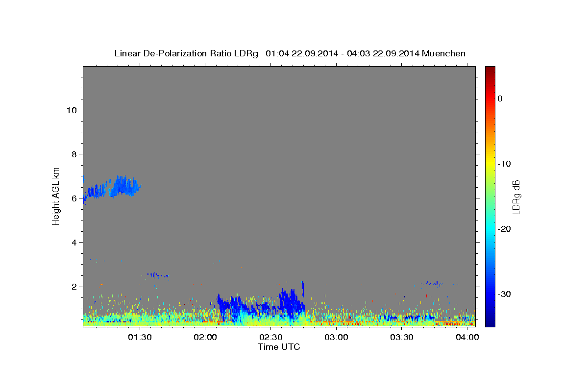Click the 02:30 time tick label
588x392 pixels.
click(x=270, y=338)
